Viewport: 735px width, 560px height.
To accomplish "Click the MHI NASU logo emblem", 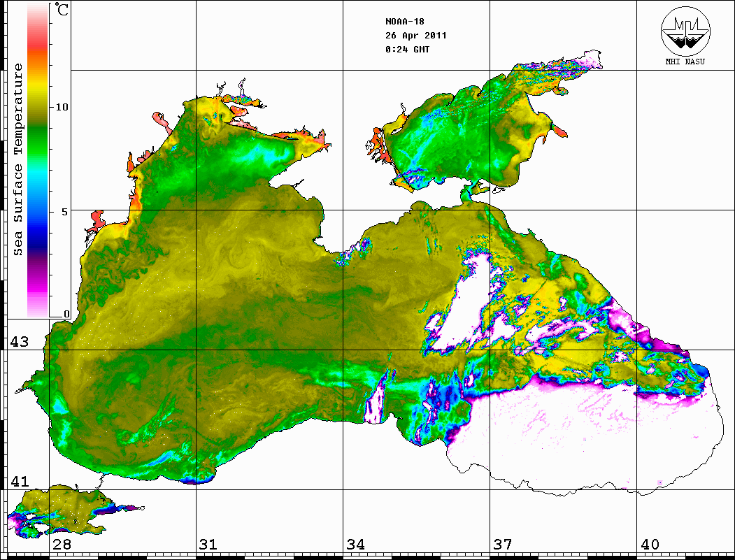I will (x=685, y=31).
